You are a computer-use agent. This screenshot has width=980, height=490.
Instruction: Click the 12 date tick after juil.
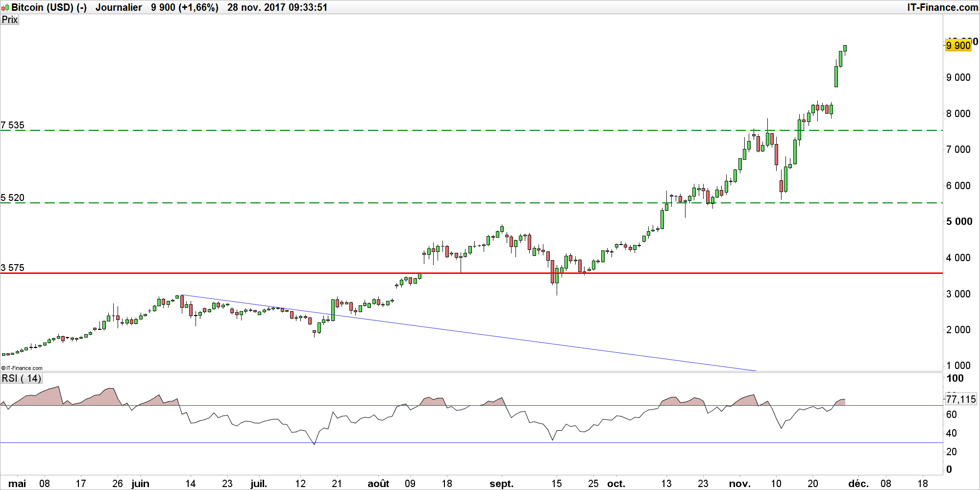pyautogui.click(x=300, y=484)
